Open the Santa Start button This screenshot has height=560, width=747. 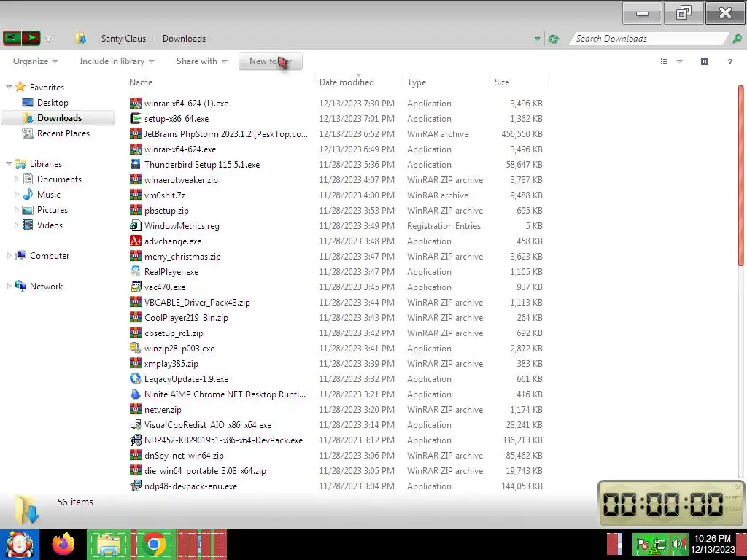20,545
